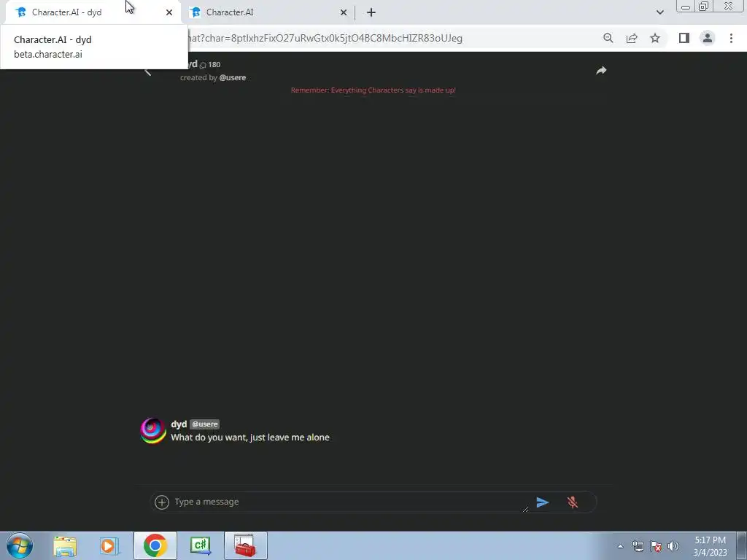This screenshot has height=560, width=747.
Task: Show hidden system tray icons
Action: (x=620, y=546)
